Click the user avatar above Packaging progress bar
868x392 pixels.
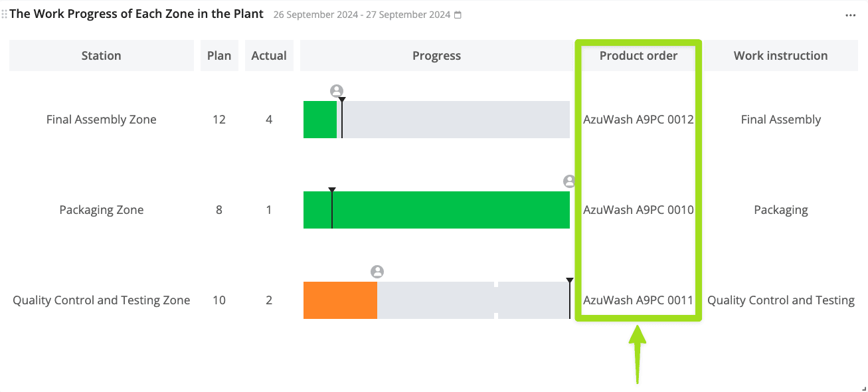(569, 181)
